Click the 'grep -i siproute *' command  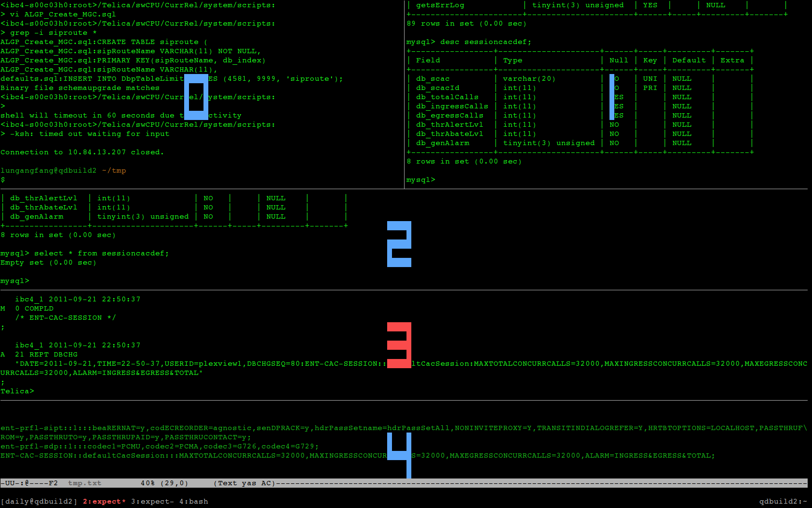pos(53,33)
